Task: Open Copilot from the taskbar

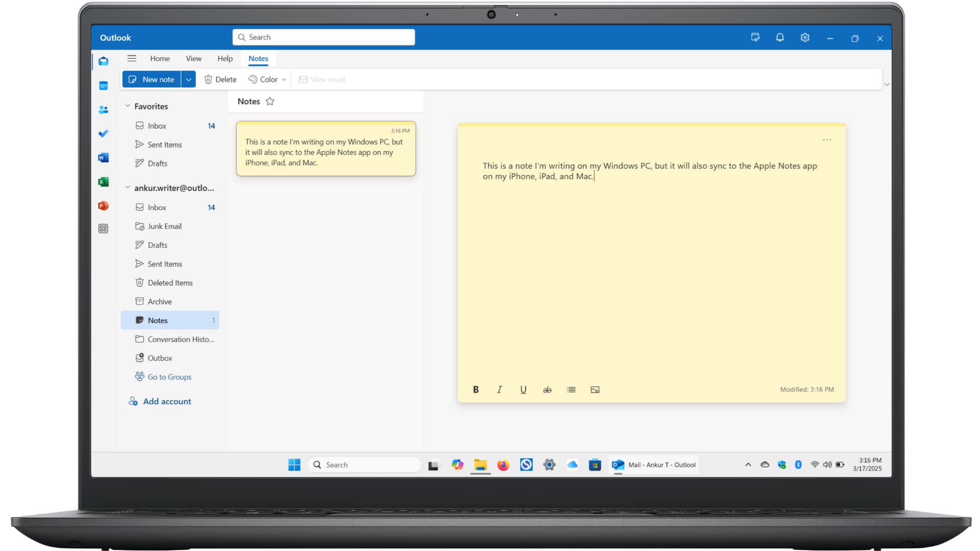Action: [x=457, y=465]
